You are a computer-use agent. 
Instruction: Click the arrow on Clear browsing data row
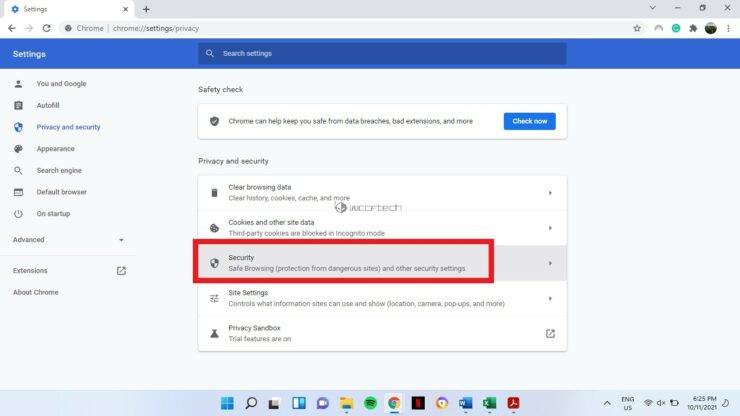550,193
